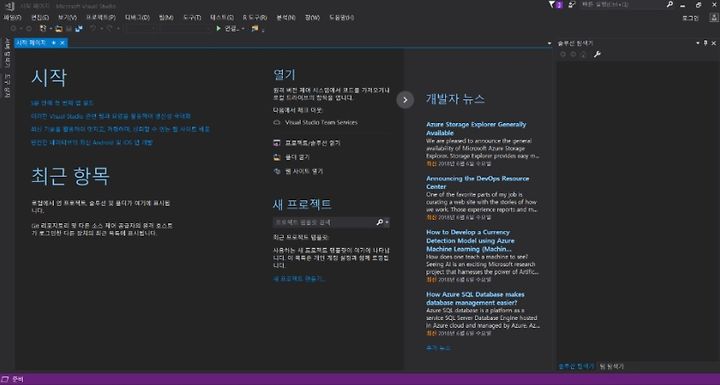Screen dimensions: 720x385
Task: Click the feedback icon in title bar
Action: [x=572, y=5]
